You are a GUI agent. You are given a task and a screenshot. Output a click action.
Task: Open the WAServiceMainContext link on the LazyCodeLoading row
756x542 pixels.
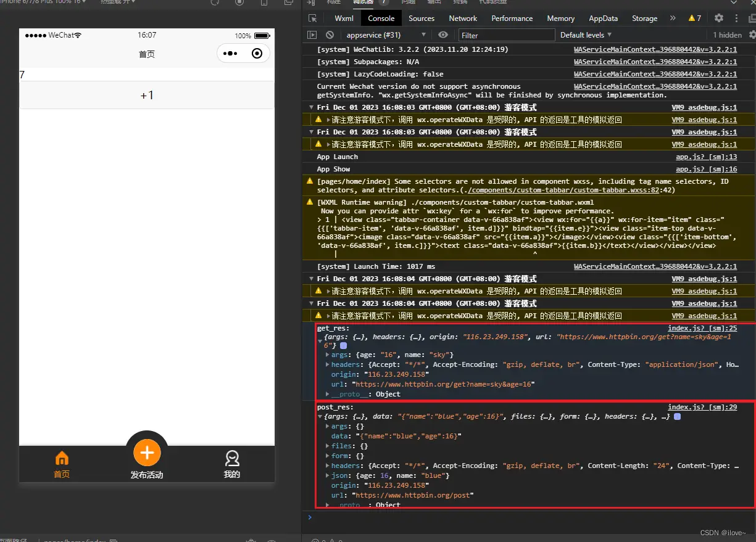655,74
